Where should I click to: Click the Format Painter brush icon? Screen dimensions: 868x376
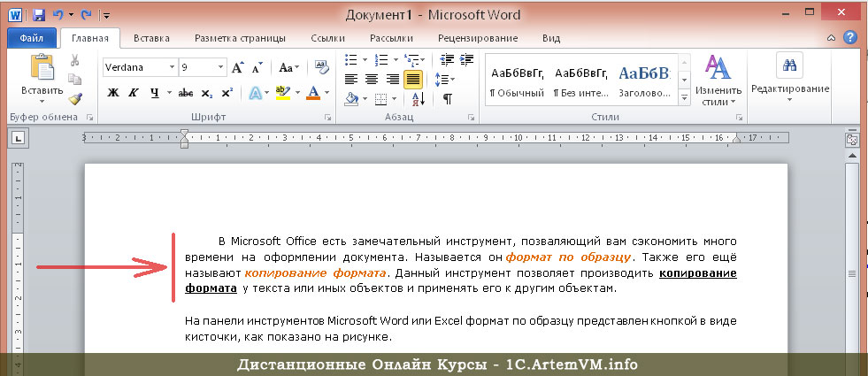tap(74, 98)
